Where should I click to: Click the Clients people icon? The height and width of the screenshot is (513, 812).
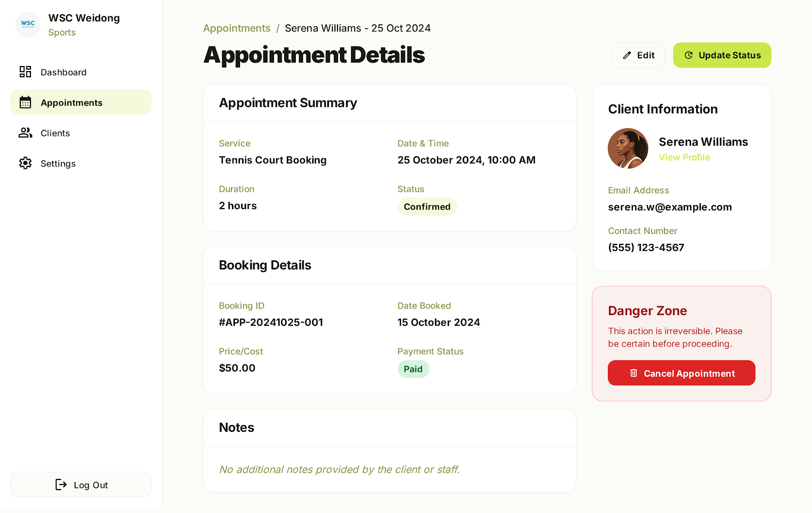point(25,133)
